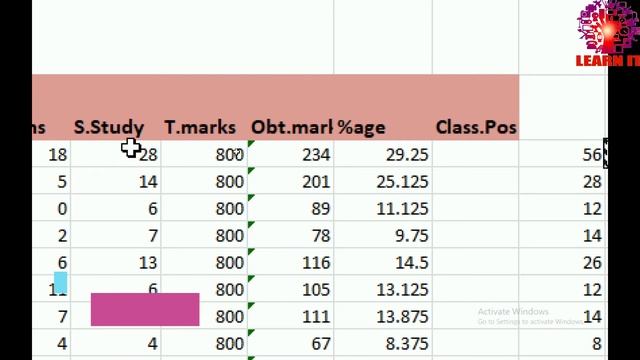Select the percentage cell 29.25

point(383,154)
